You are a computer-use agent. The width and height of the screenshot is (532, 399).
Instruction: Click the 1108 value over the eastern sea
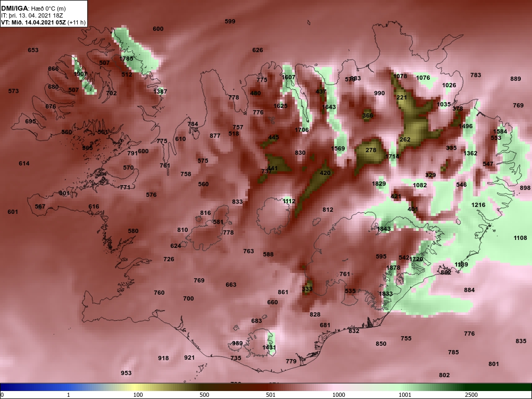[x=520, y=238]
